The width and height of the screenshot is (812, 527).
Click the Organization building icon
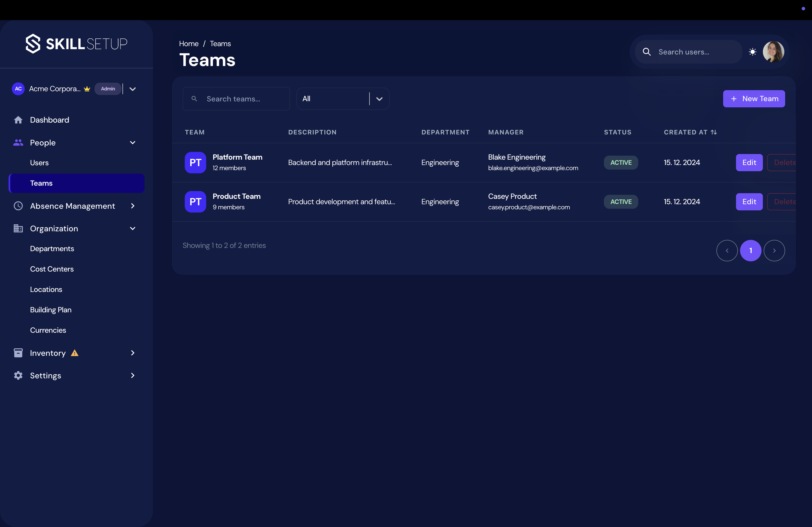pos(18,228)
